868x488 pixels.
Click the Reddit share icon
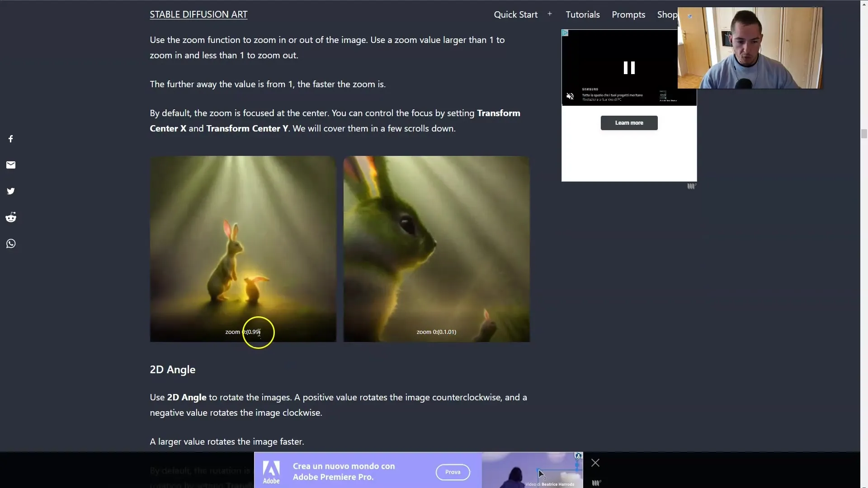pos(10,217)
